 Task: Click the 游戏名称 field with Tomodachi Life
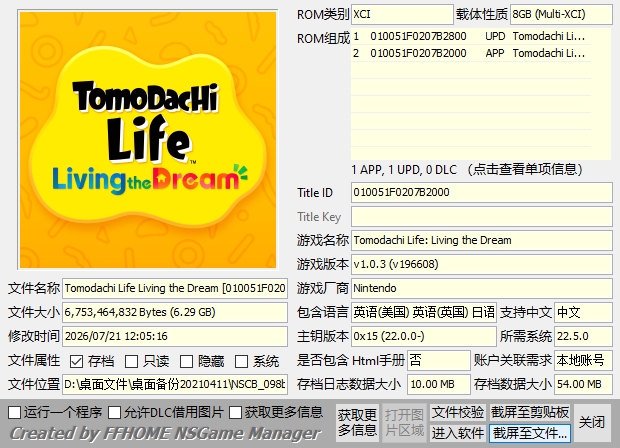482,240
